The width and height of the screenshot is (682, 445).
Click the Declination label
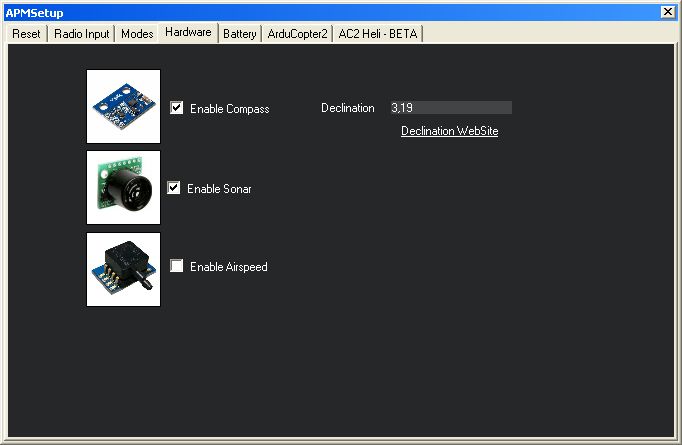point(348,108)
